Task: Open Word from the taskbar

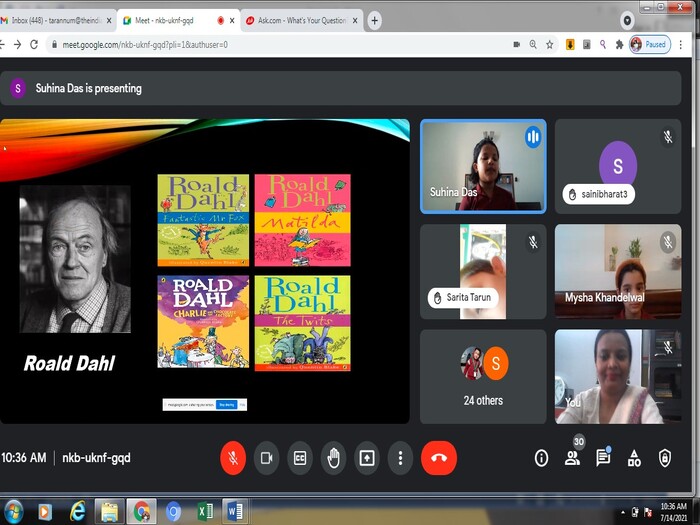Action: tap(235, 512)
